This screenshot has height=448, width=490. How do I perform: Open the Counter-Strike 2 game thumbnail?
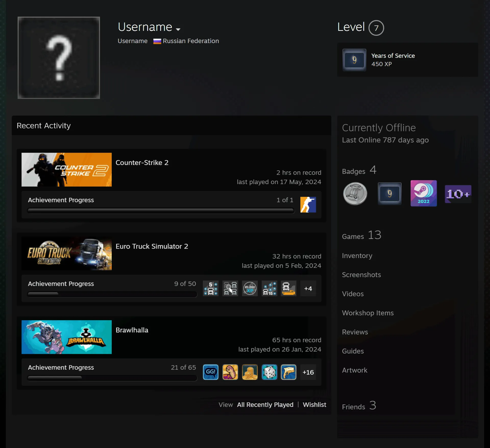[x=67, y=170]
